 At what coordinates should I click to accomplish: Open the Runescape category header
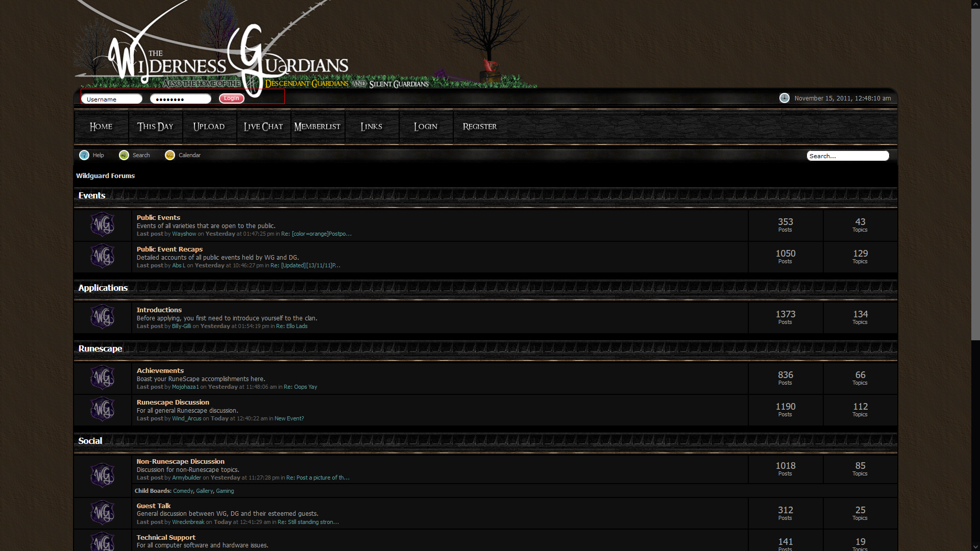tap(100, 348)
